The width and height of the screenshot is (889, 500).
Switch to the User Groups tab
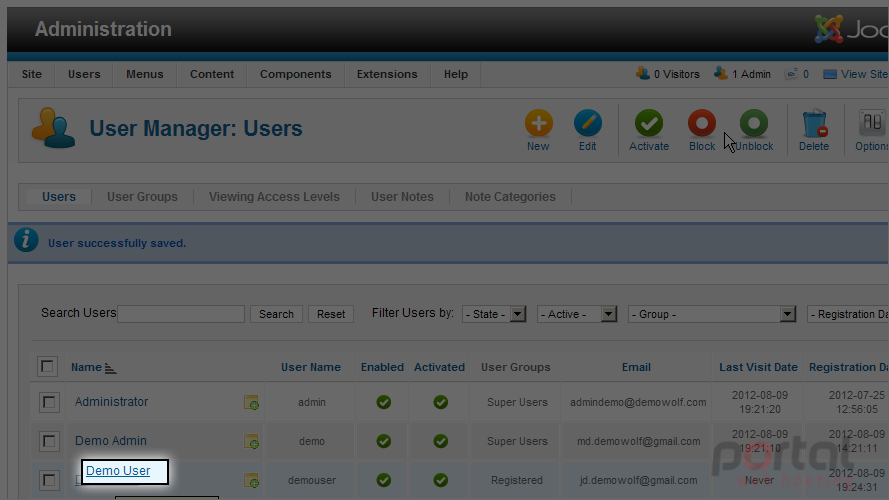click(142, 197)
